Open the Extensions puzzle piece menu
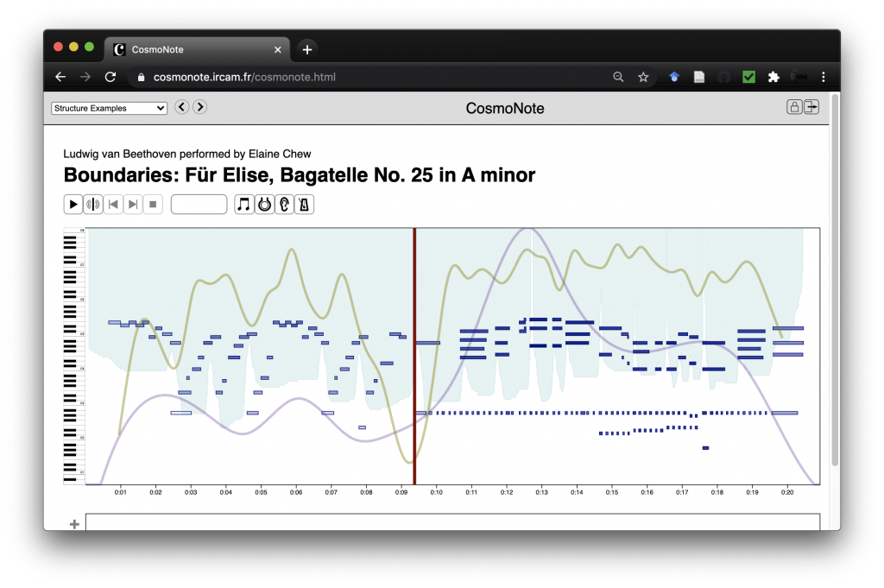The image size is (884, 588). 773,77
